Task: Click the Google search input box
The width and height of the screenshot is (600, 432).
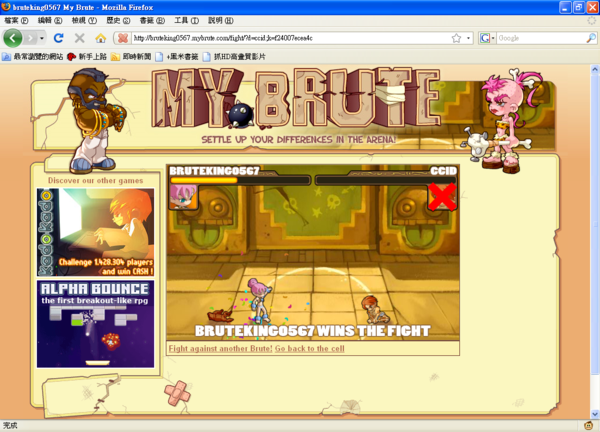Action: click(541, 38)
